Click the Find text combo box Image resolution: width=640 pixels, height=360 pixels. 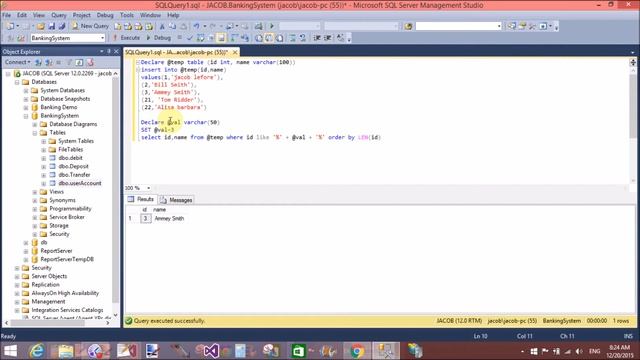pos(458,26)
